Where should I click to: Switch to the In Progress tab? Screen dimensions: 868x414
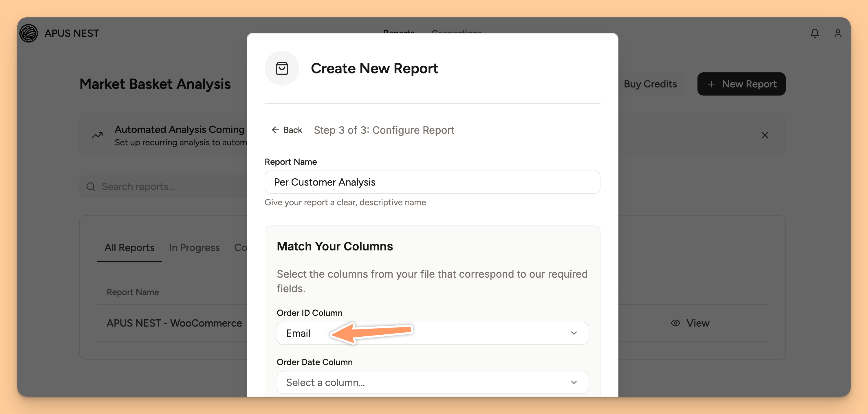pos(194,248)
